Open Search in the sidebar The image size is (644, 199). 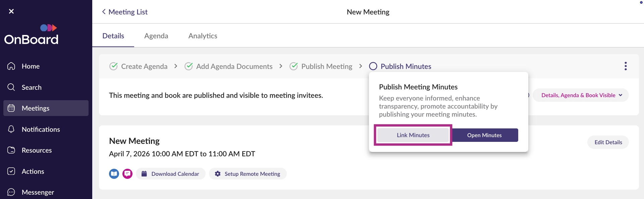point(32,87)
